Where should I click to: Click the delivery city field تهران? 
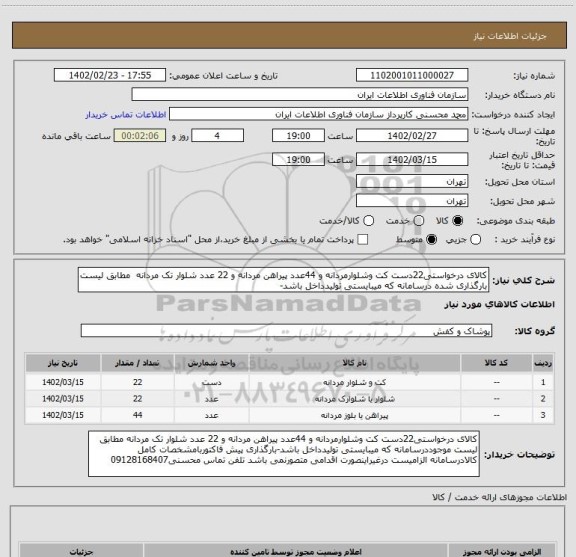point(412,201)
